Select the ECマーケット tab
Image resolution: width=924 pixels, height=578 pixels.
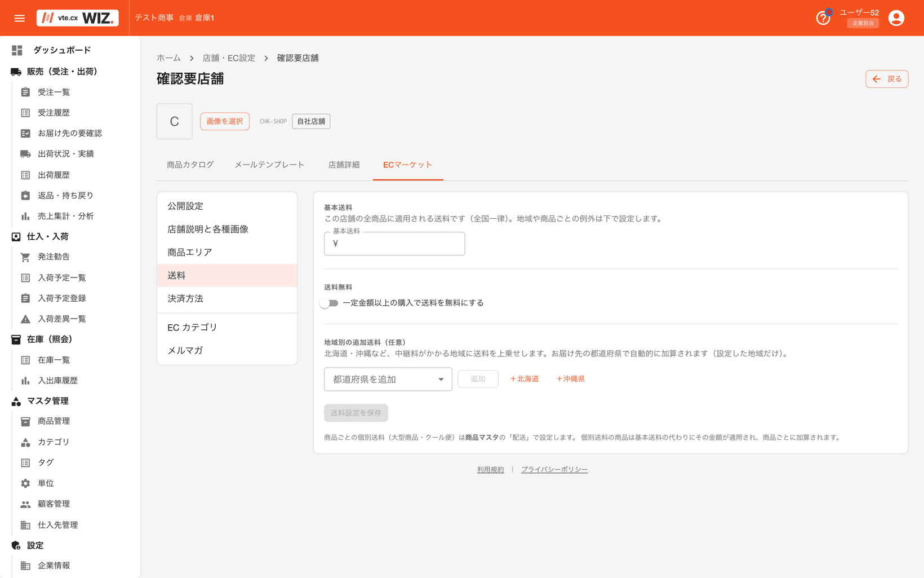(x=408, y=165)
